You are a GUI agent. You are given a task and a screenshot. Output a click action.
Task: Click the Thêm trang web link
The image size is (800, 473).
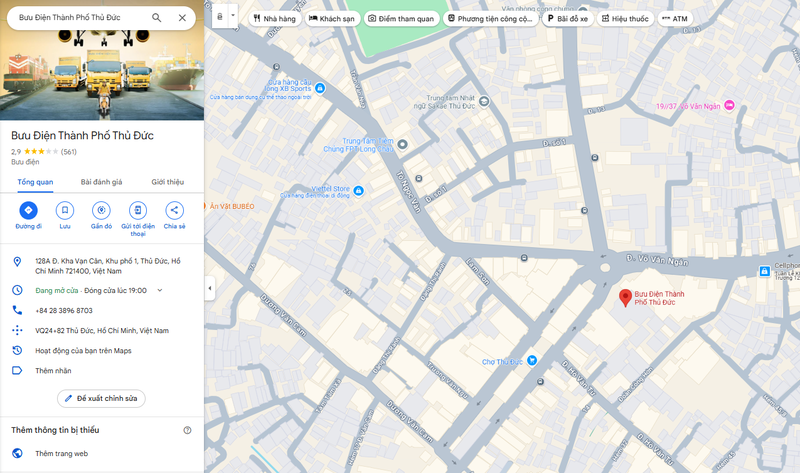(x=62, y=453)
